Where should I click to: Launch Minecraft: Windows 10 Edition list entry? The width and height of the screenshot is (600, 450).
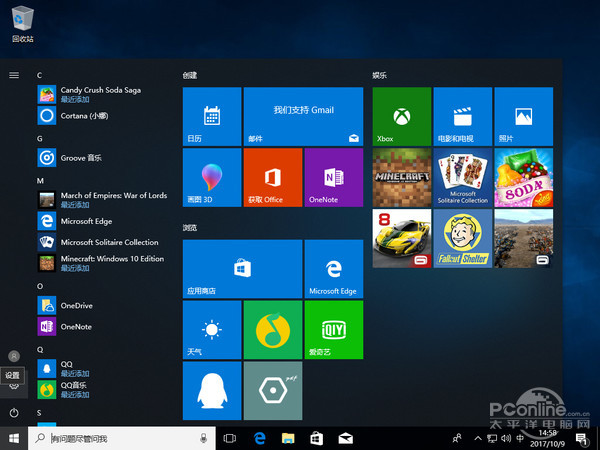(x=102, y=263)
